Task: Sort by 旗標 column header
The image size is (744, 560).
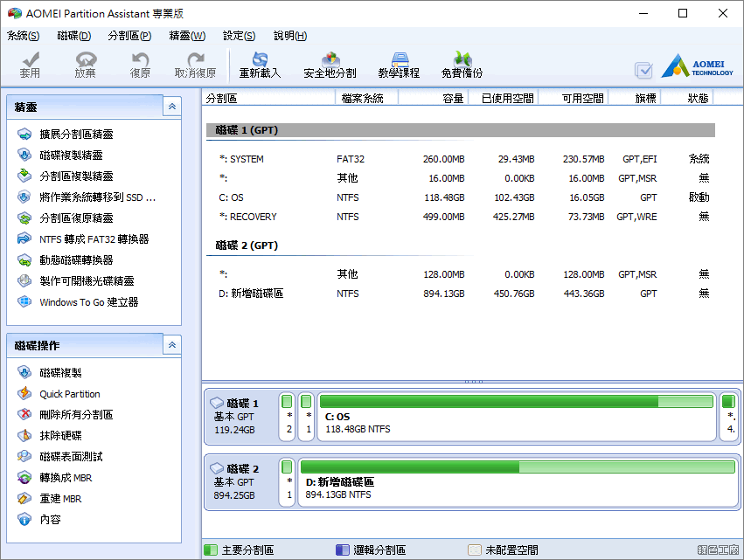Action: (635, 98)
